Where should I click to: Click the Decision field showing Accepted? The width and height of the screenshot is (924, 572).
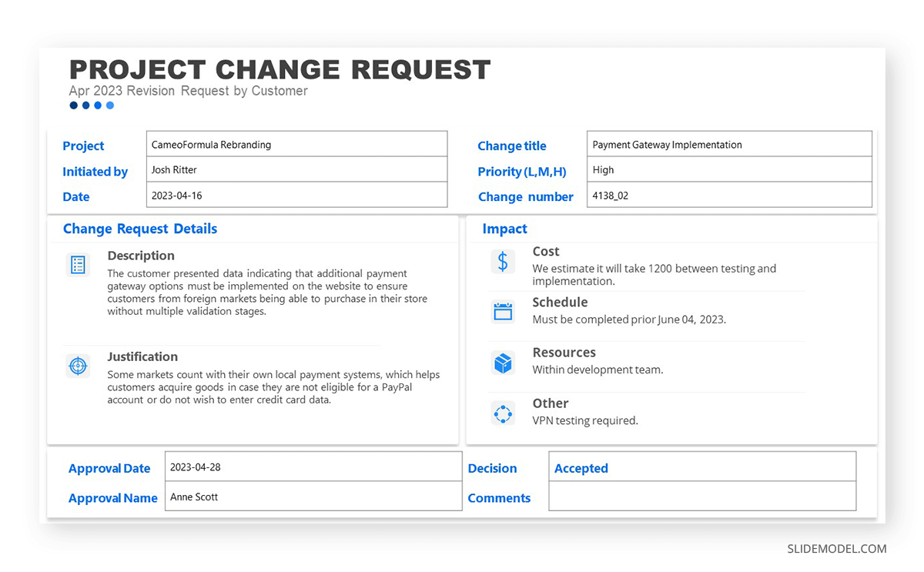point(701,467)
